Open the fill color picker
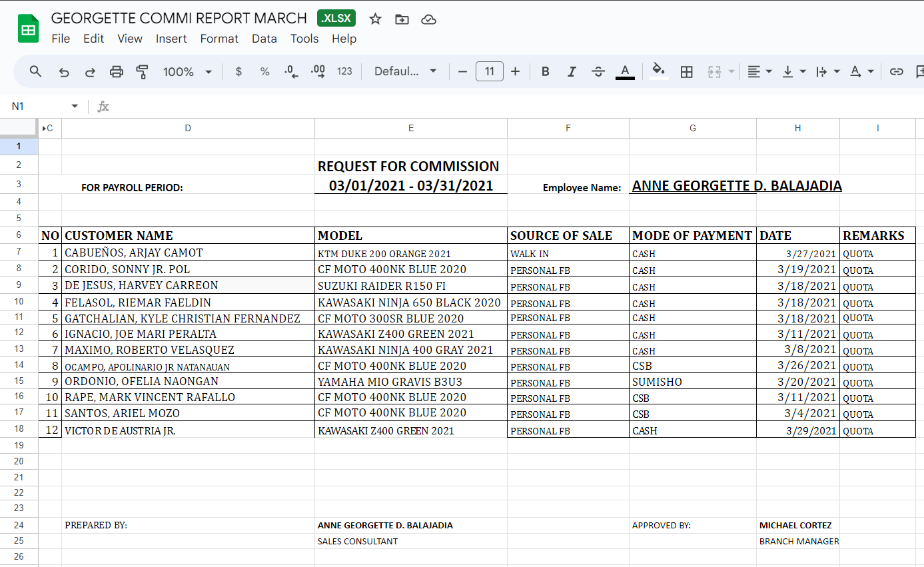 pyautogui.click(x=659, y=71)
